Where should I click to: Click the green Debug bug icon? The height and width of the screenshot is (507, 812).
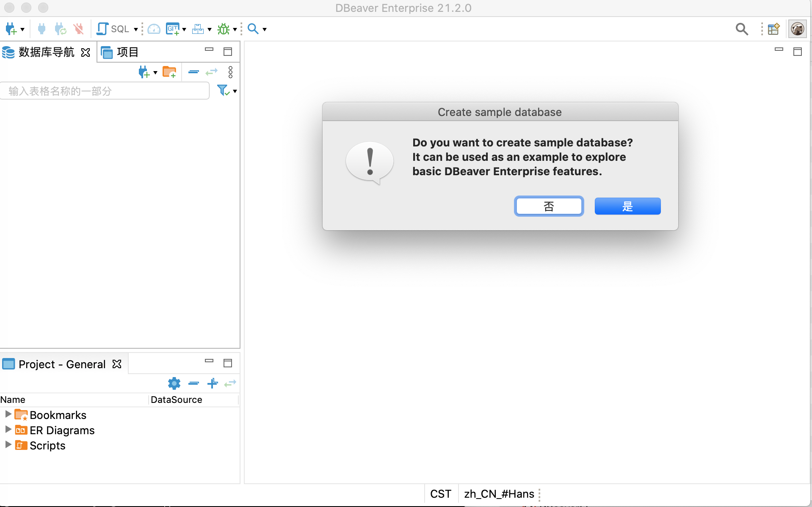[x=224, y=29]
